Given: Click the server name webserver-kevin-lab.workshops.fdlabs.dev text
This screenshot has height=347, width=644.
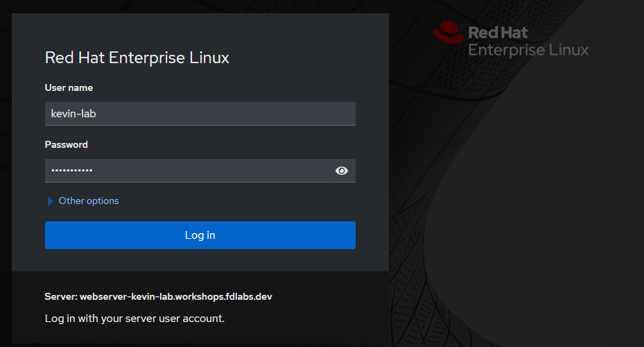Looking at the screenshot, I should [x=176, y=297].
